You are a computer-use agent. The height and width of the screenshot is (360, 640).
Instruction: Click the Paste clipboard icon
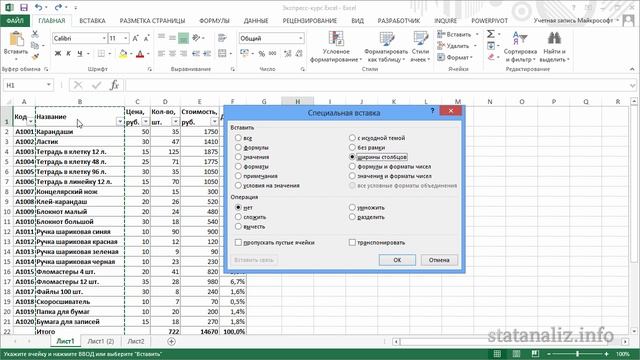click(16, 39)
